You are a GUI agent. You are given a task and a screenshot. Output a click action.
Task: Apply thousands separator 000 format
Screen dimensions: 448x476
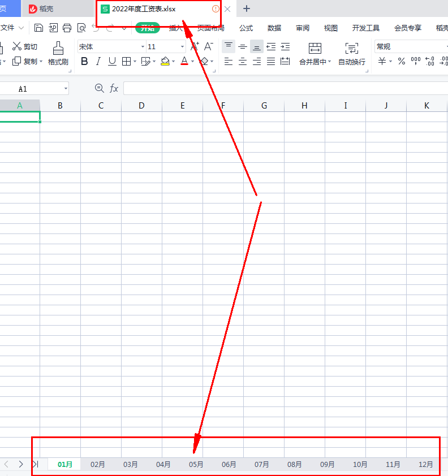click(416, 61)
